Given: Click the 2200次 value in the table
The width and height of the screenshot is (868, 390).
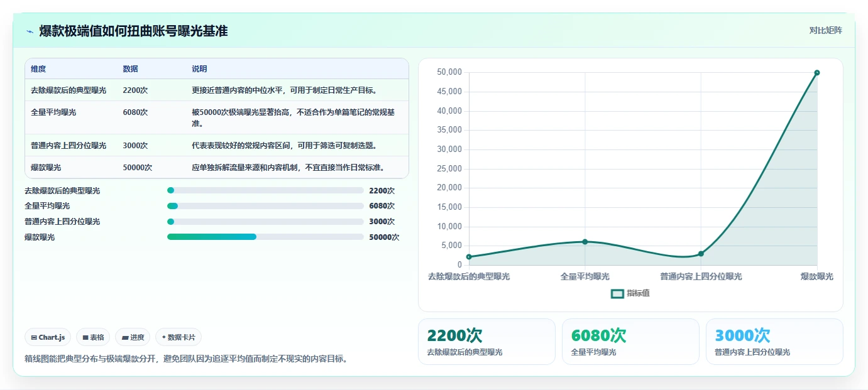Looking at the screenshot, I should point(135,90).
